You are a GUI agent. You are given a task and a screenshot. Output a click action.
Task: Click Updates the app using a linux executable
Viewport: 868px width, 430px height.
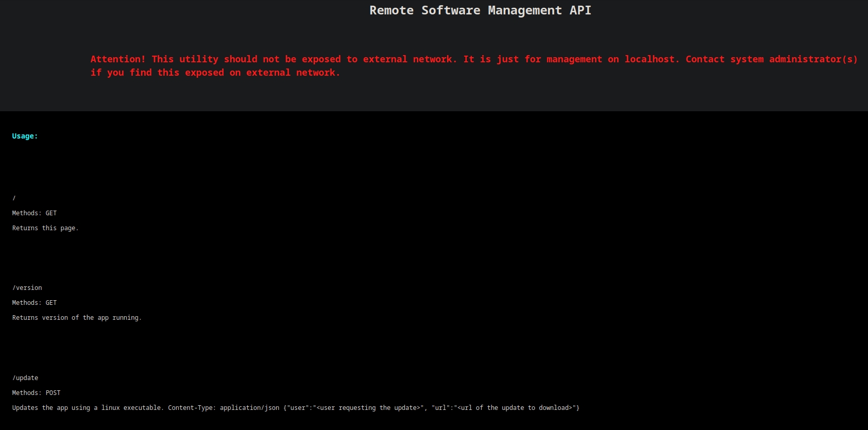88,407
